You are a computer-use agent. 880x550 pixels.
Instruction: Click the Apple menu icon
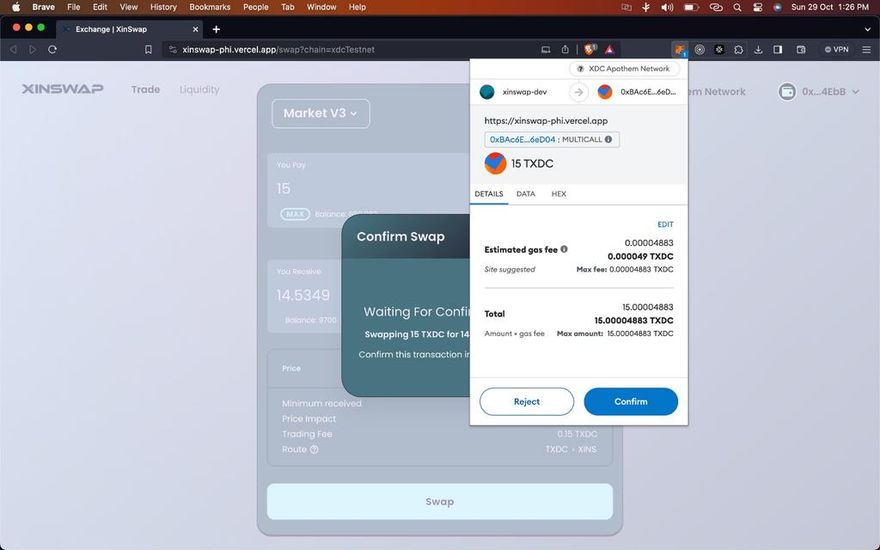(x=16, y=7)
